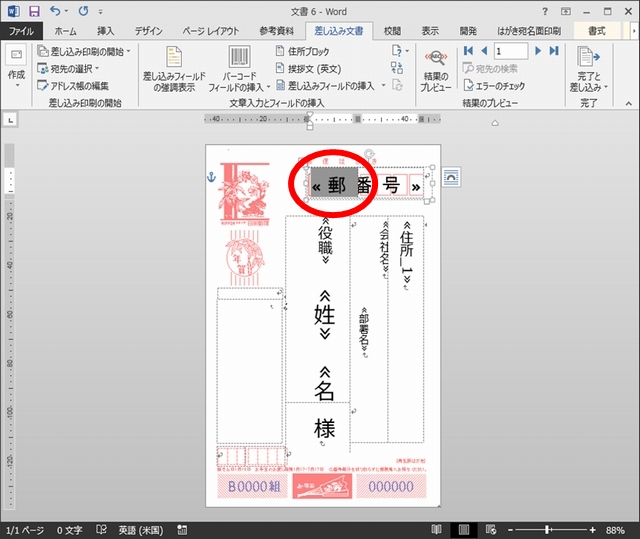Open the Rules icon dropdown
This screenshot has height=539, width=640.
[x=400, y=51]
